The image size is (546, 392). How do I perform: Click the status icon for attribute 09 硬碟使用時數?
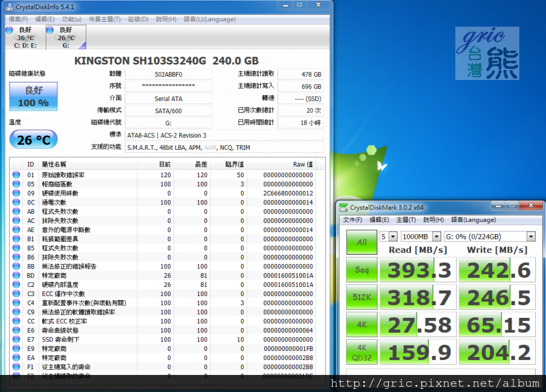coord(16,193)
